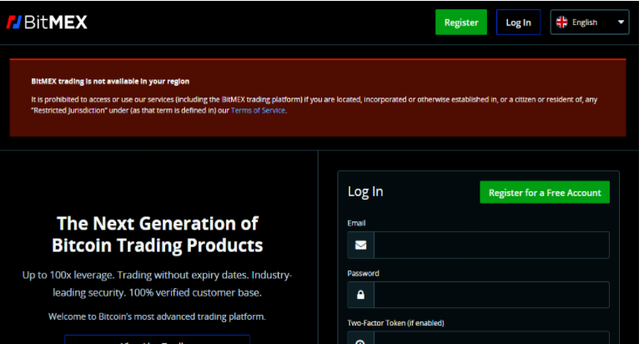The height and width of the screenshot is (344, 644).
Task: Click the Password field label
Action: tap(363, 273)
